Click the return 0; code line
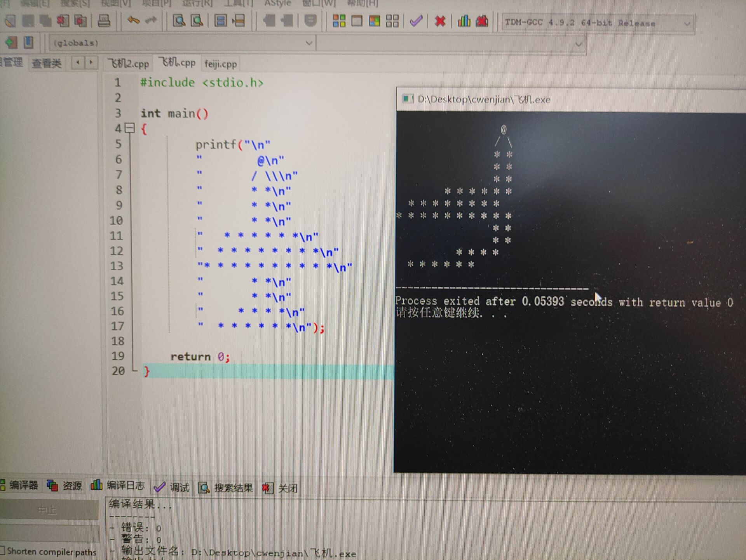746x560 pixels. coord(200,357)
